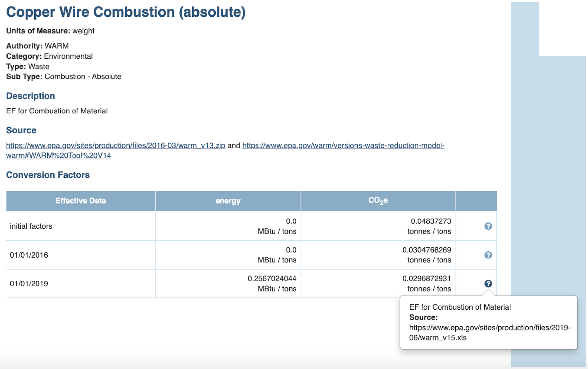Click the 0.0296872931 CO2e value

pos(427,278)
